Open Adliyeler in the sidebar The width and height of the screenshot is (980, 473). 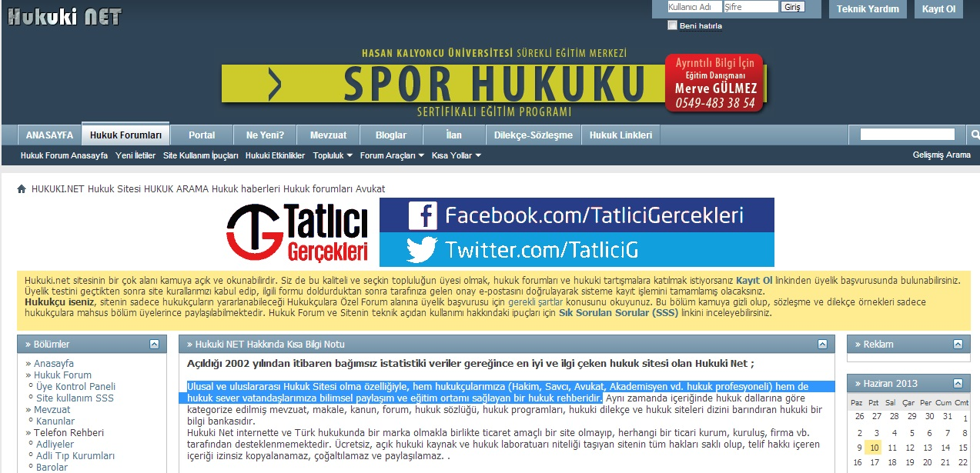pos(55,445)
